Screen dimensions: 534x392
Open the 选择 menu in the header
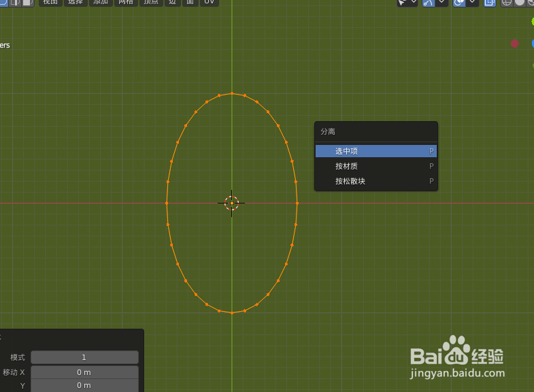[x=76, y=2]
